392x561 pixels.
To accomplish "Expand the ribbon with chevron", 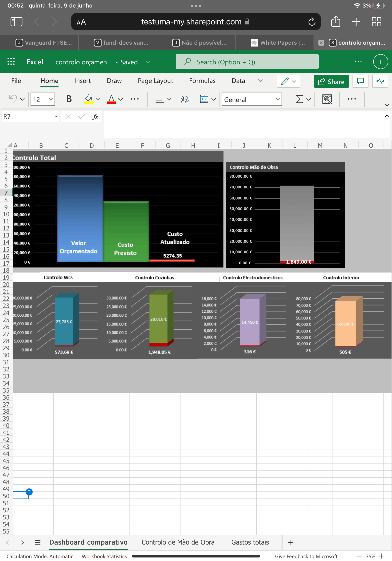I will tap(387, 105).
